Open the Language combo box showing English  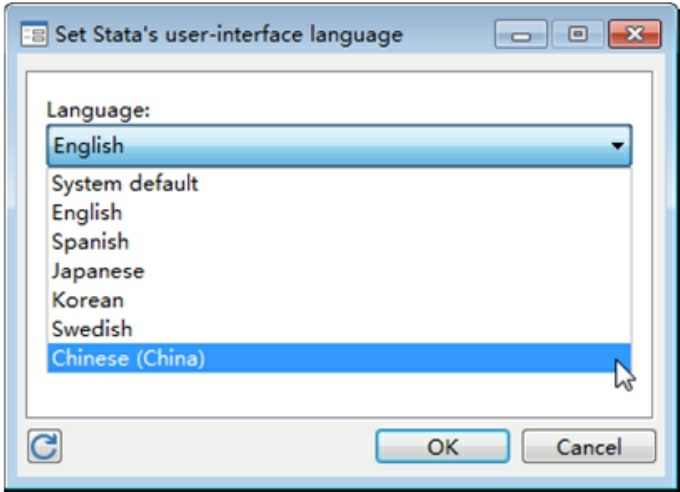click(339, 145)
